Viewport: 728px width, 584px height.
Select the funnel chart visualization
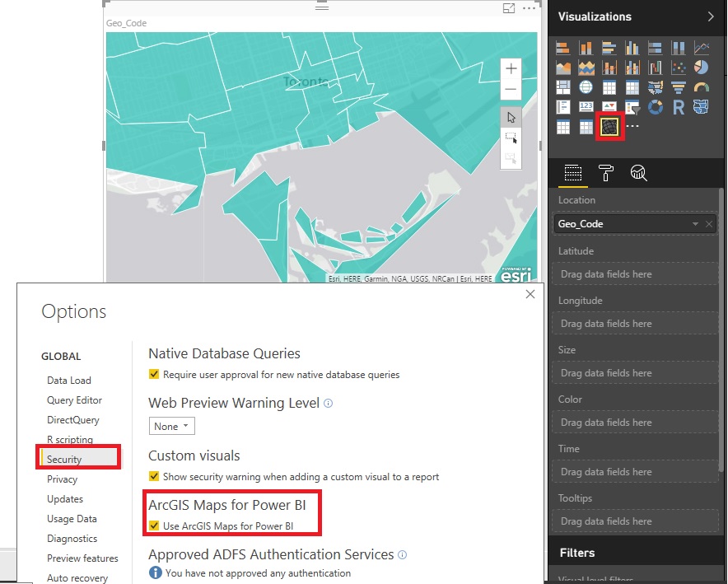679,87
